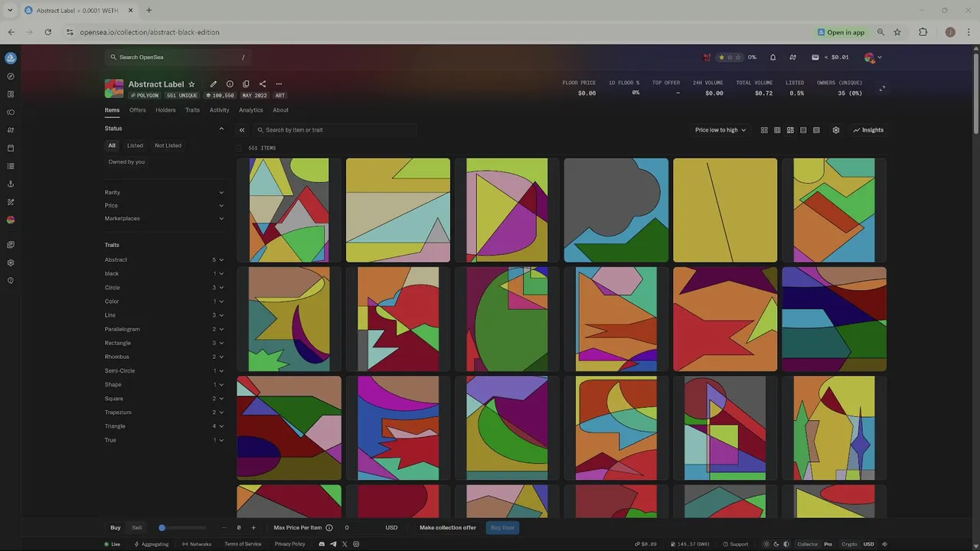Open Discord link in footer
The height and width of the screenshot is (551, 980).
pos(322,544)
